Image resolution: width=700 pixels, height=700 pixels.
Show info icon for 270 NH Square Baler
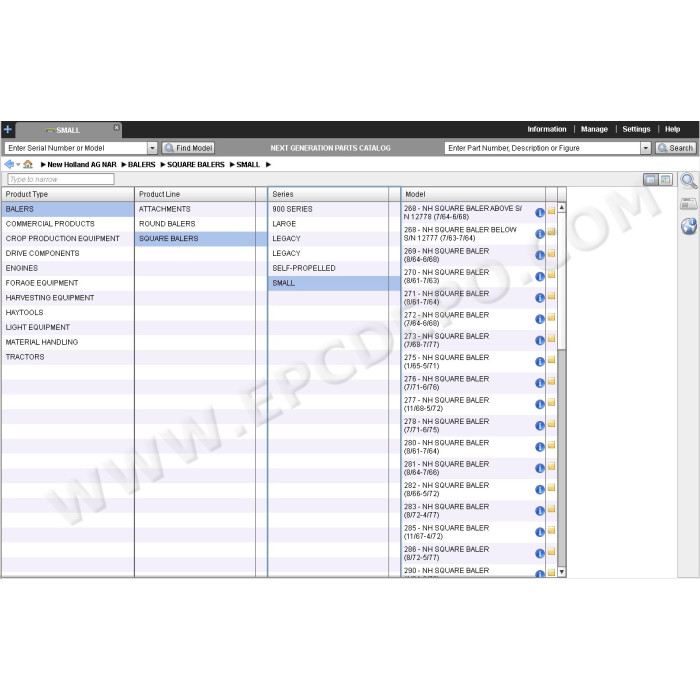point(540,276)
